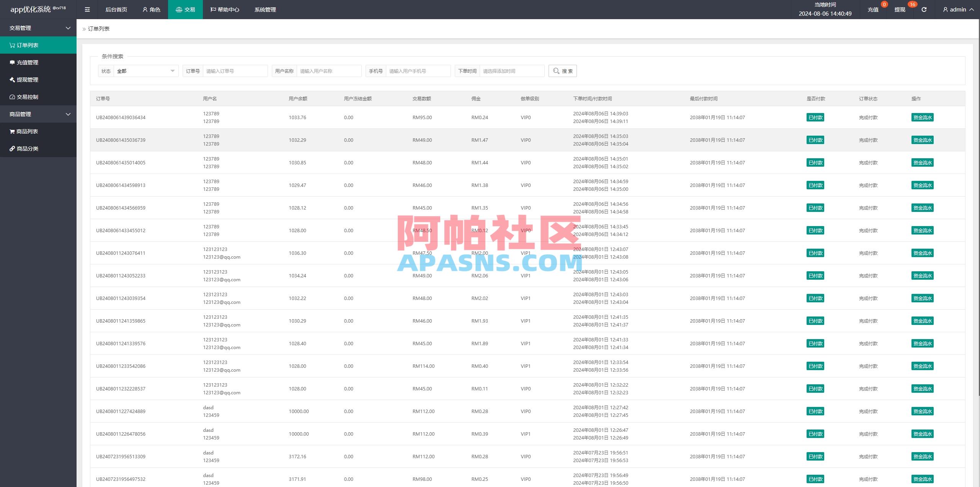Open the 状态 filter dropdown showing 全部
Viewport: 980px width, 487px height.
point(146,71)
